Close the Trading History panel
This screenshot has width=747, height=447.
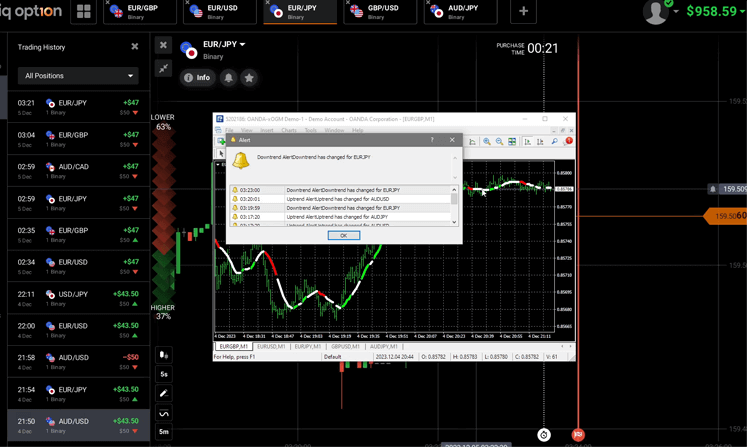coord(135,47)
